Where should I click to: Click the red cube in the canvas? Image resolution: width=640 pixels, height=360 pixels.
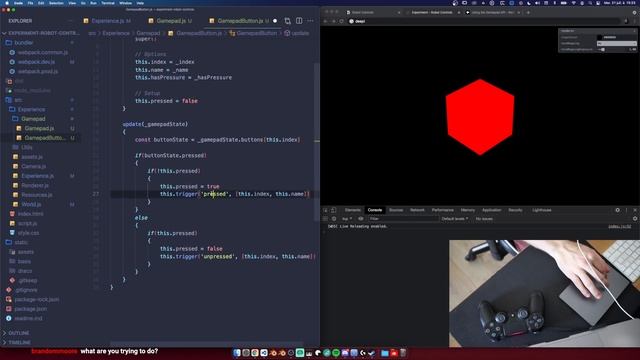pyautogui.click(x=480, y=117)
